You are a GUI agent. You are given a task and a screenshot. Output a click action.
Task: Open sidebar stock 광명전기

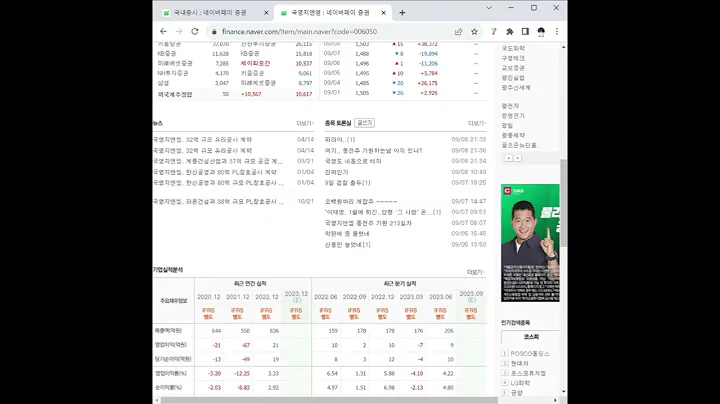pyautogui.click(x=513, y=116)
